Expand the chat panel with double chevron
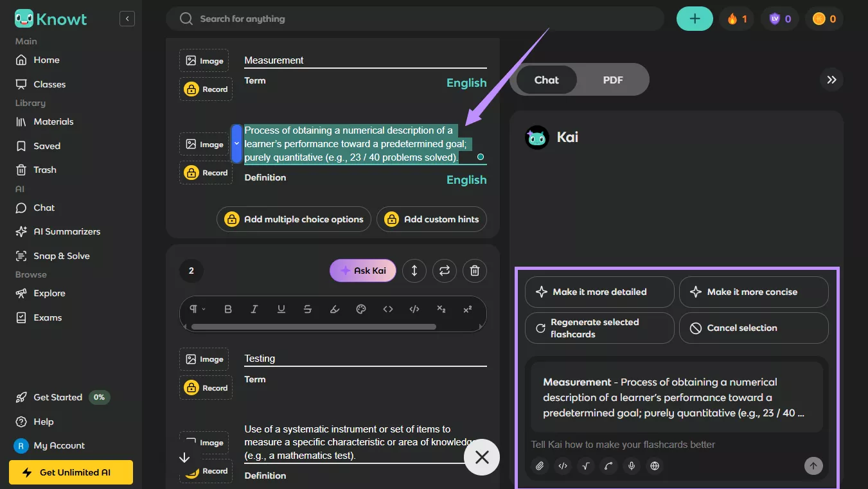The width and height of the screenshot is (868, 489). (x=831, y=80)
